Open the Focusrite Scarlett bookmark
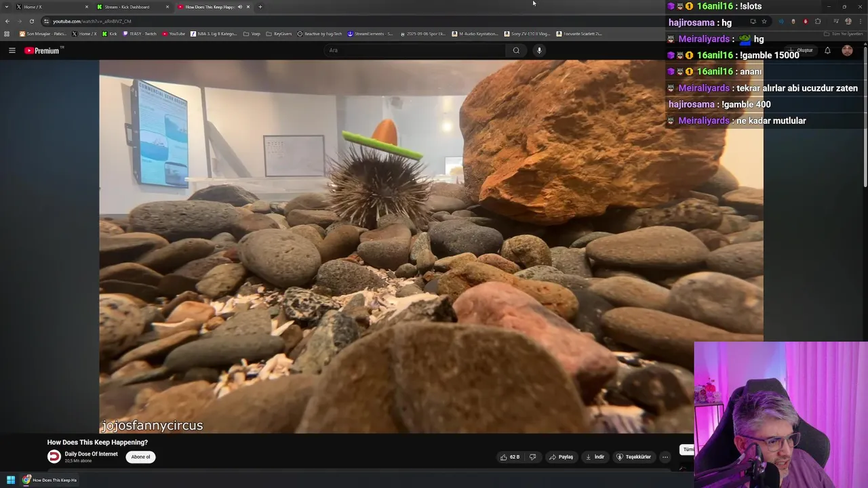 pos(579,34)
